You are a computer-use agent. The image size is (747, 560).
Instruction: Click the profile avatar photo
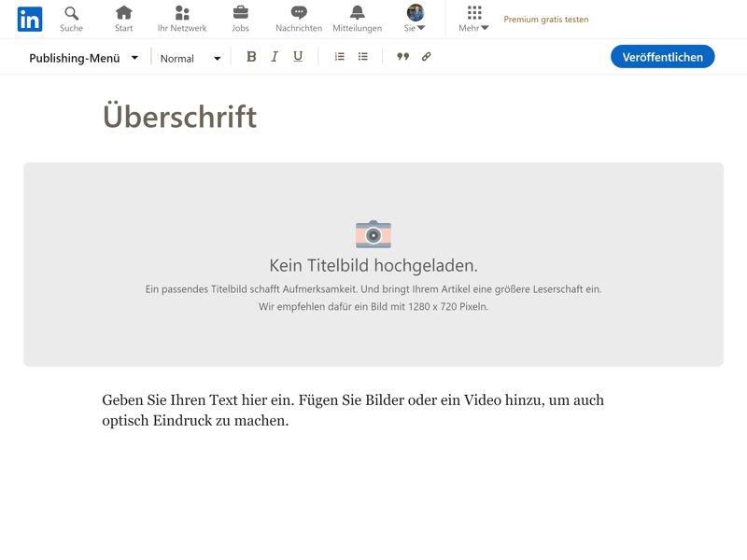tap(416, 12)
